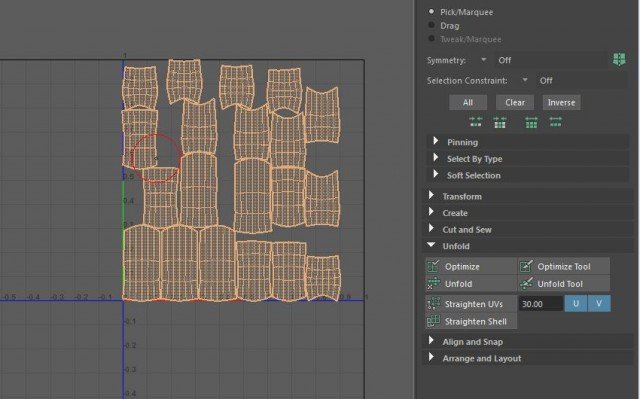Viewport: 640px width, 399px height.
Task: Click shrink selection icon with inward arrows over grid
Action: click(x=500, y=122)
